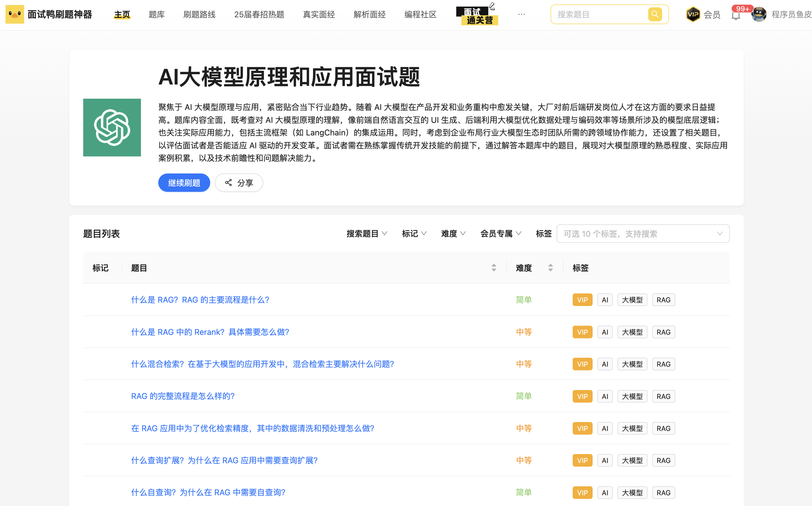Sort the 题目 column with arrows

(493, 268)
